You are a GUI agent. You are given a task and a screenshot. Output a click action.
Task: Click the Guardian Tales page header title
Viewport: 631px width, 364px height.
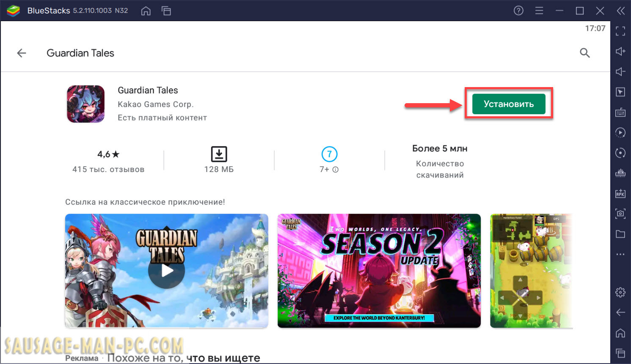[80, 53]
